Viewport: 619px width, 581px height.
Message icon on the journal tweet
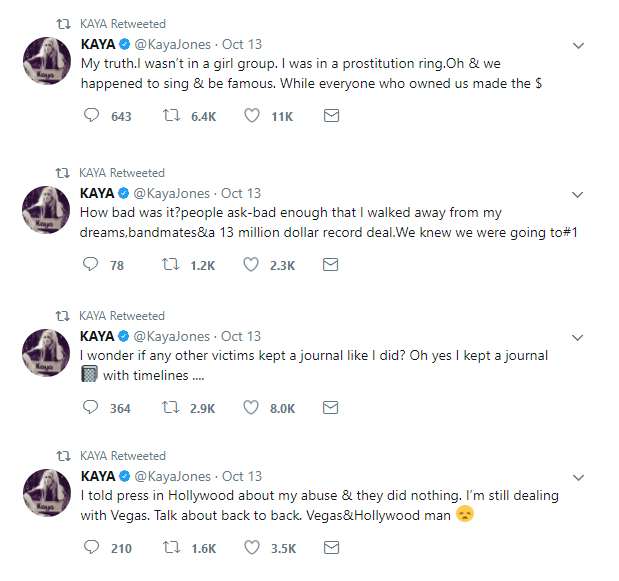click(x=331, y=407)
